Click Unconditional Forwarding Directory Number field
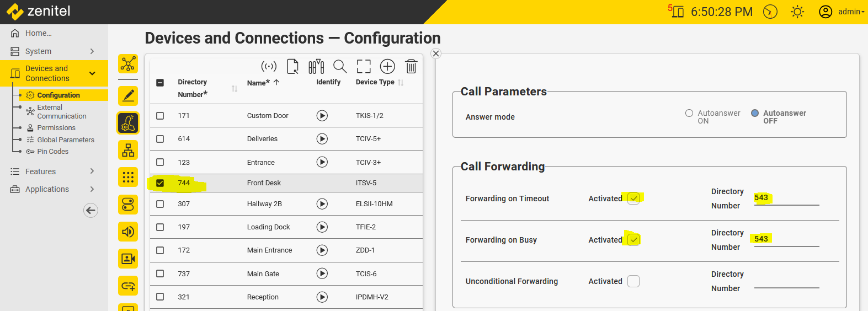Viewport: 868px width, 311px height. coord(786,282)
